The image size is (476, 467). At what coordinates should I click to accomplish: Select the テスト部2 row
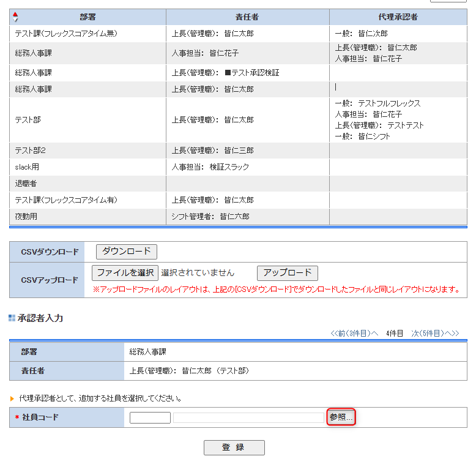(x=238, y=151)
